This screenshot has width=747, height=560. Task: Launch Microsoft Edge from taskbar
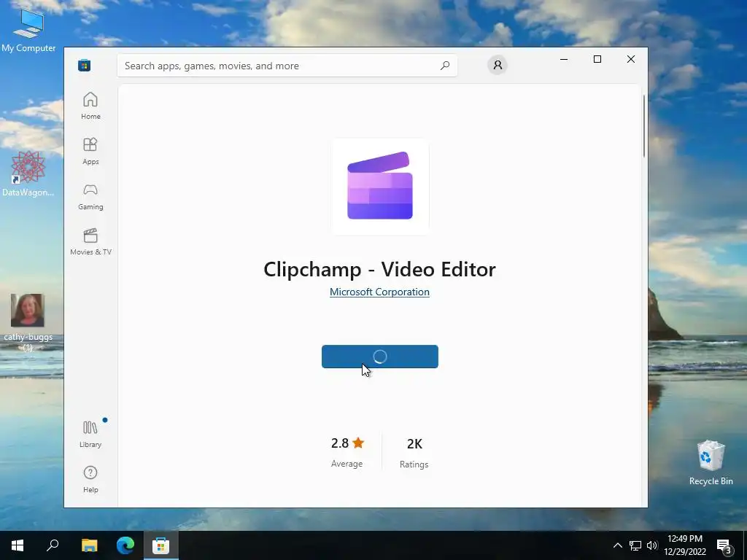(125, 545)
